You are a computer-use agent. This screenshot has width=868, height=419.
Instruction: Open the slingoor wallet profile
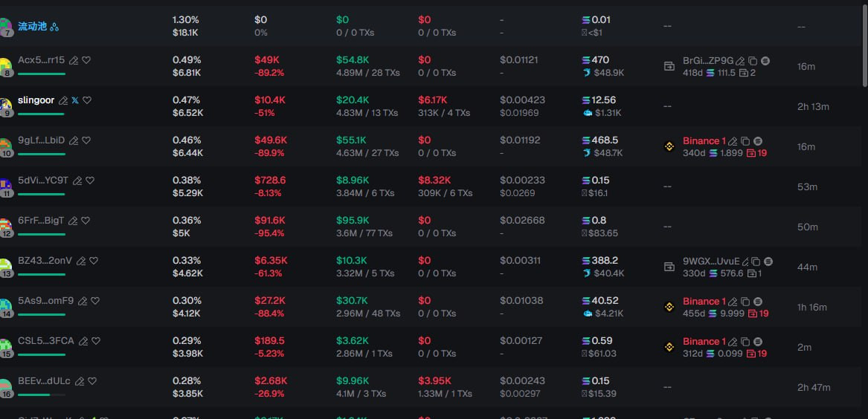pyautogui.click(x=36, y=100)
